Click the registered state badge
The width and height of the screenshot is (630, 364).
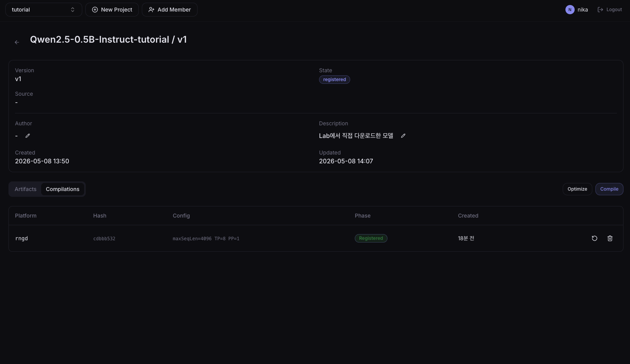click(x=334, y=80)
